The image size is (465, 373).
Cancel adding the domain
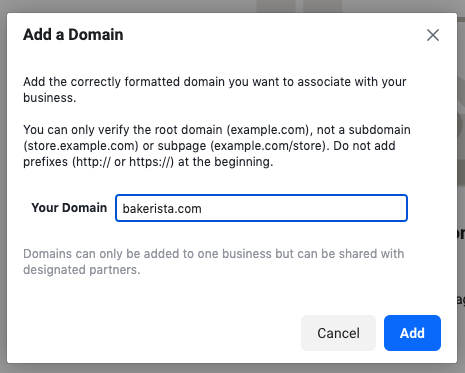(338, 333)
